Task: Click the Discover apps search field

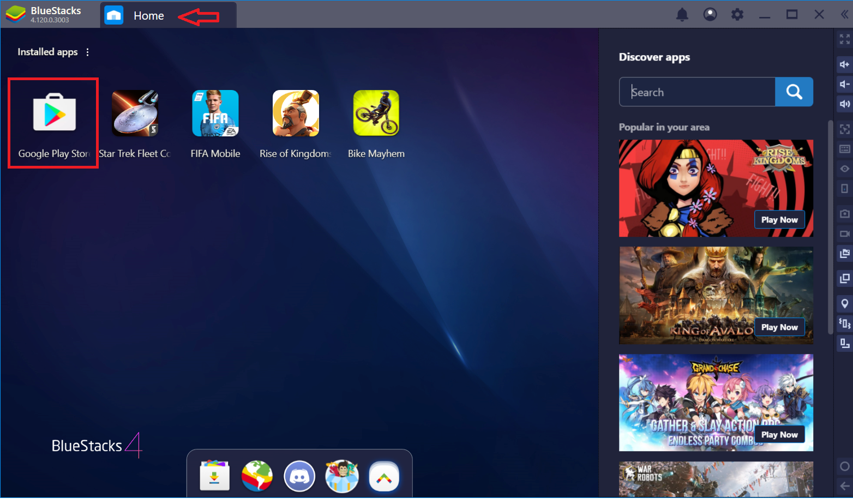Action: 697,92
